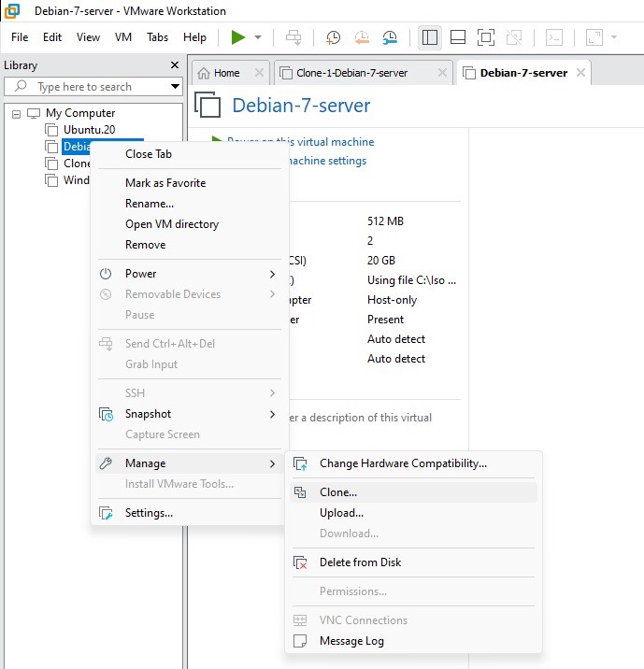Open the stretch display dropdown arrow
The image size is (644, 669).
tap(614, 37)
